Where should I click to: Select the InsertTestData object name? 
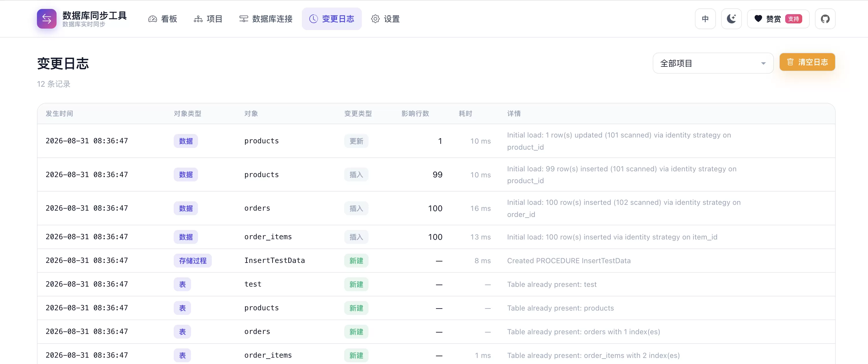coord(275,261)
